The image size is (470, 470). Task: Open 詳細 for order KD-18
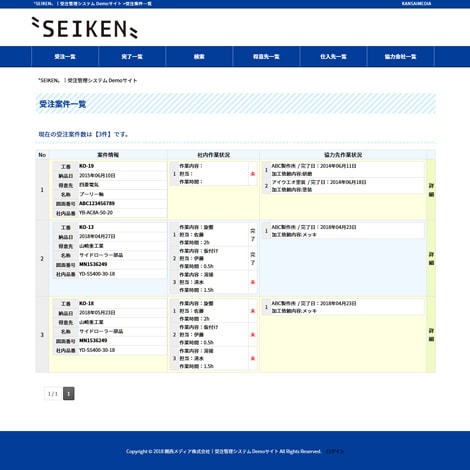click(431, 335)
